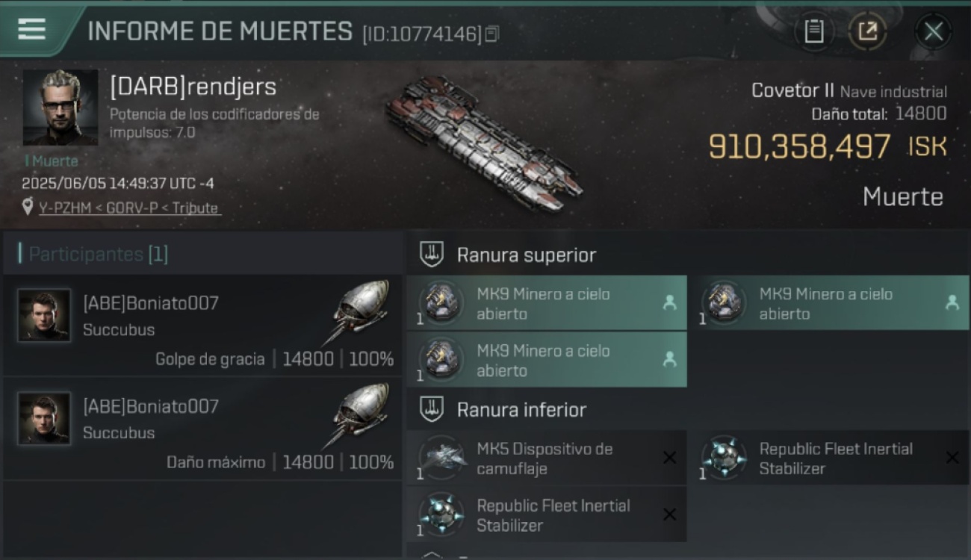Select first MK9 Minero a cielo abierto module
The image size is (971, 560).
(547, 303)
